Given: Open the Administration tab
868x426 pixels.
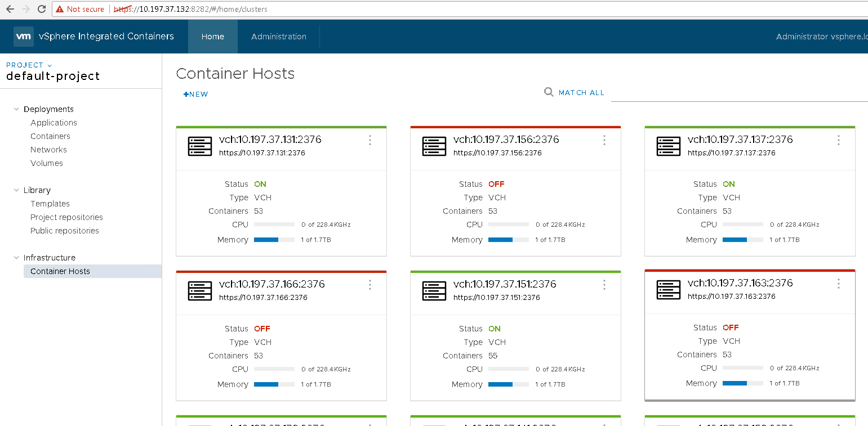Looking at the screenshot, I should 279,37.
